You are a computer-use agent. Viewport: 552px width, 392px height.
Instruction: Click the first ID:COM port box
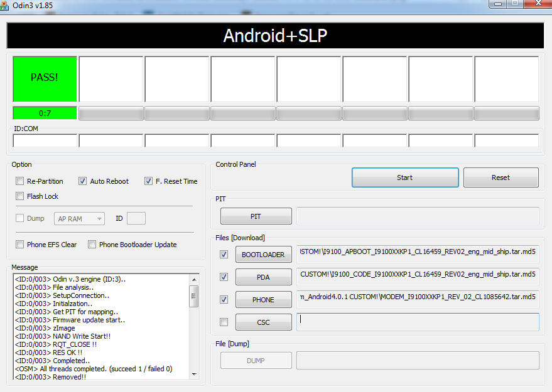pos(45,140)
